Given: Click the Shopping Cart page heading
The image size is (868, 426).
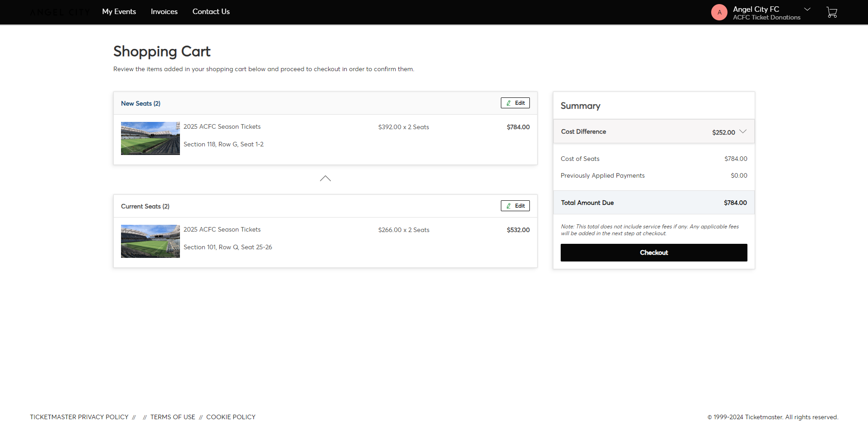Looking at the screenshot, I should point(162,52).
